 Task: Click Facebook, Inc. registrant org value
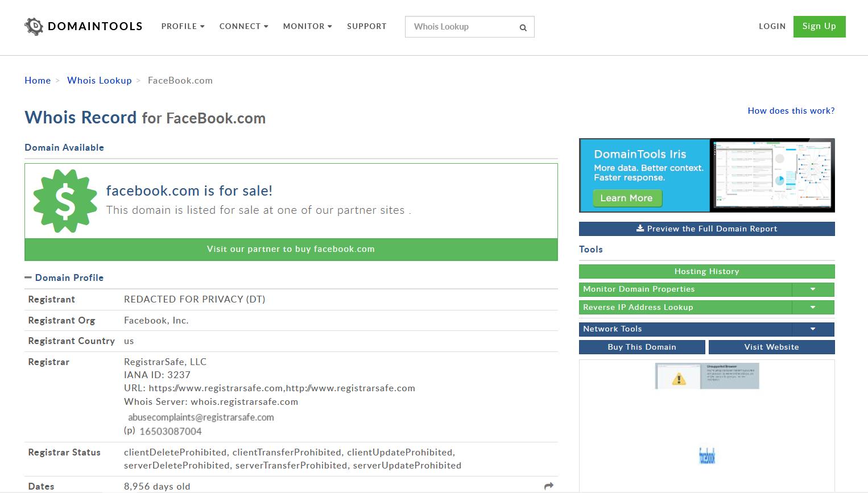(x=156, y=321)
